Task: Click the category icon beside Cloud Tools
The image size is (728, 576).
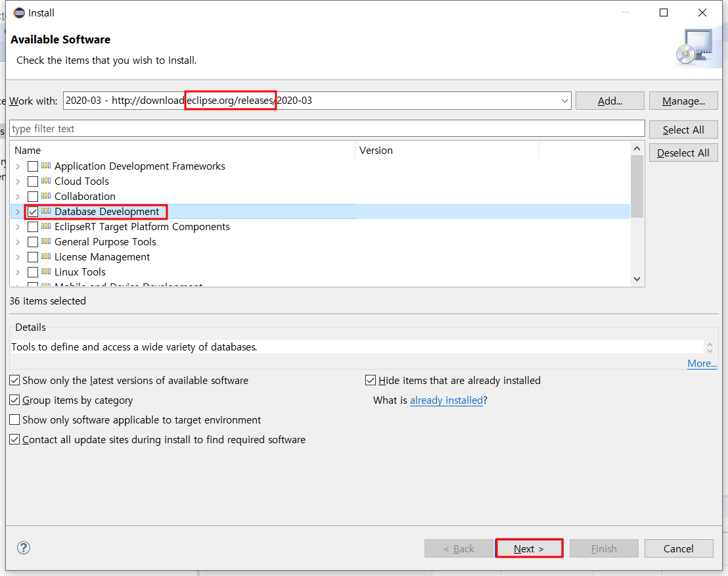Action: (46, 181)
